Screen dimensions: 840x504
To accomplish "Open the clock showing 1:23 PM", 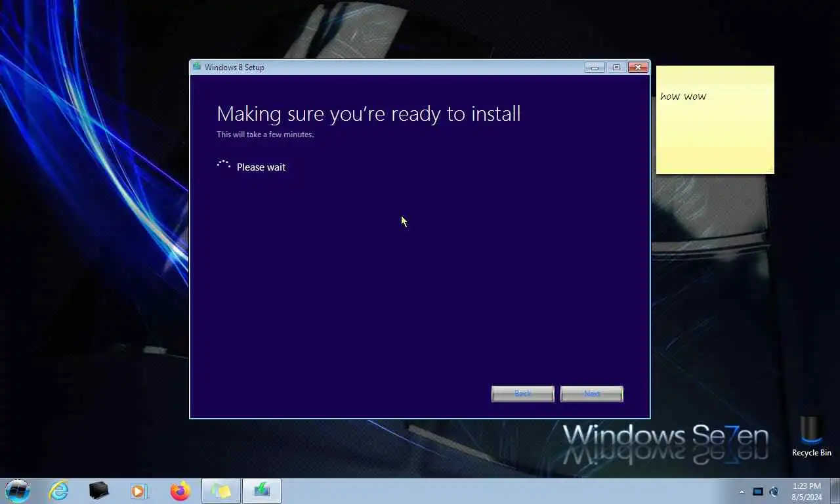I will pyautogui.click(x=807, y=492).
